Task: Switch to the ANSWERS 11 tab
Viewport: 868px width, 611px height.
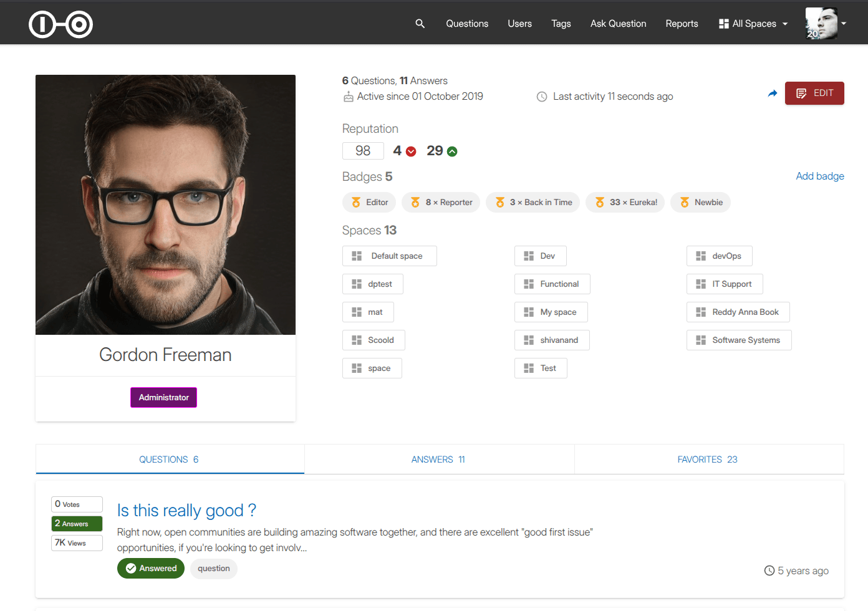Action: 439,459
